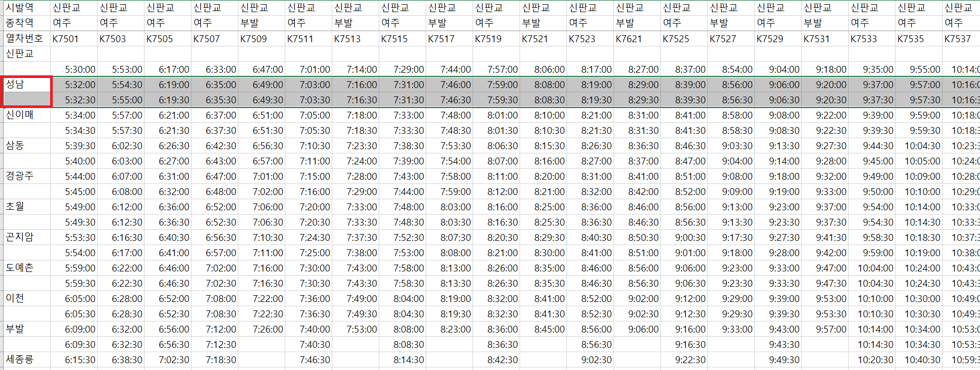
Task: Select train number cell K7527
Action: (x=731, y=38)
